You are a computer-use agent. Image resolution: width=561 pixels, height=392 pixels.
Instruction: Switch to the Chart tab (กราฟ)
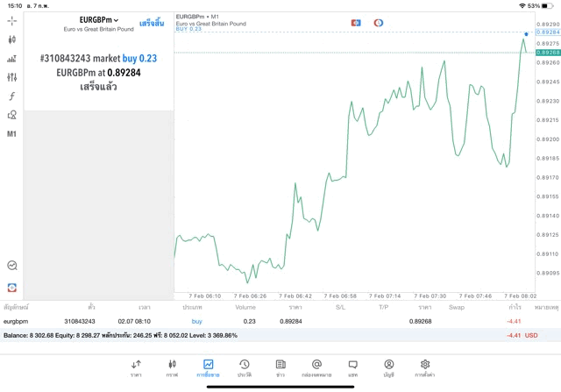pyautogui.click(x=172, y=367)
